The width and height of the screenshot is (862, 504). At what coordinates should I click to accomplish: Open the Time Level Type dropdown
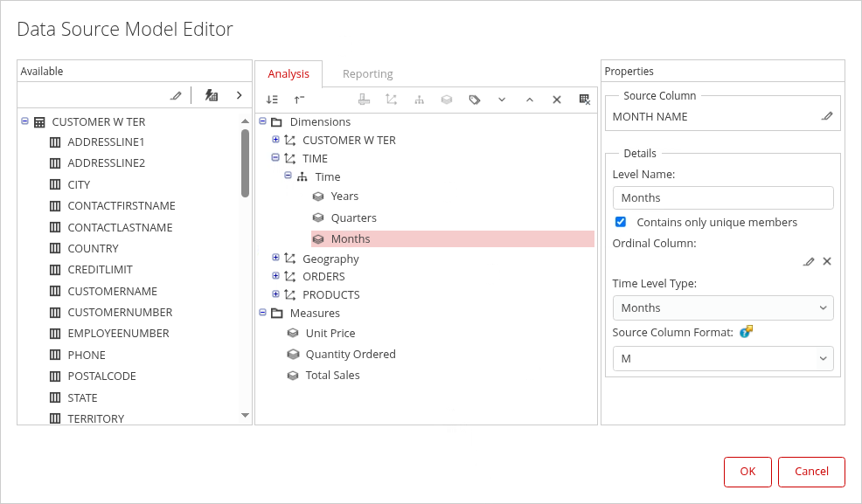point(722,307)
